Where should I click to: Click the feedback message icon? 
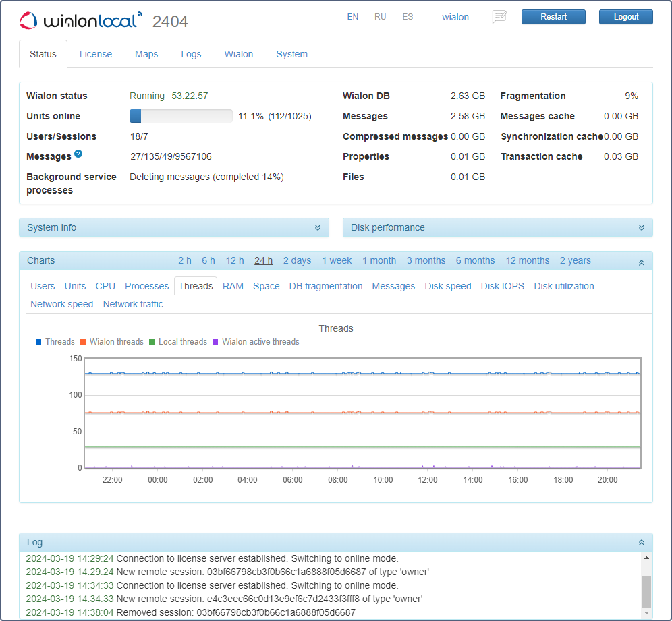pos(499,17)
